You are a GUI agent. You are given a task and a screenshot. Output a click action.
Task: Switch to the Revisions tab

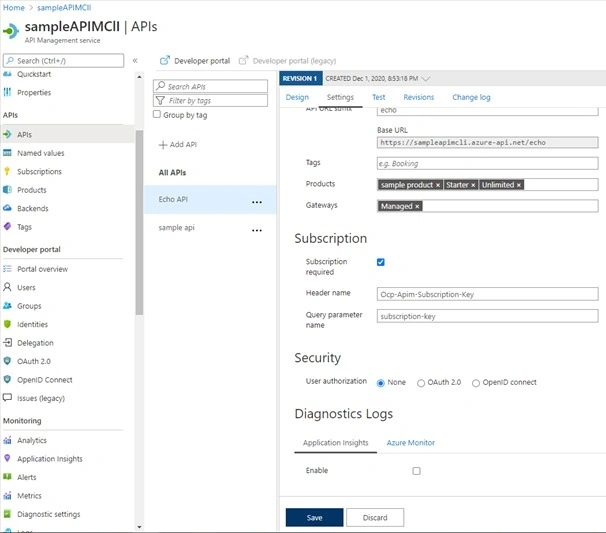(419, 97)
